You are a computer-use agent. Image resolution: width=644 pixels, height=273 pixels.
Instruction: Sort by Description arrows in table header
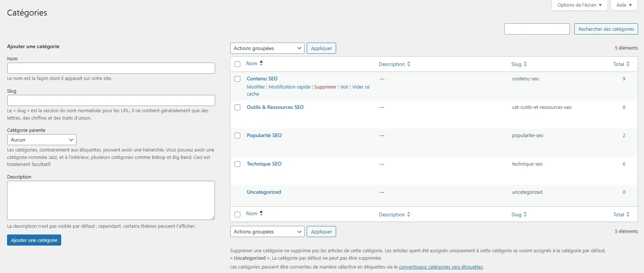tap(408, 64)
